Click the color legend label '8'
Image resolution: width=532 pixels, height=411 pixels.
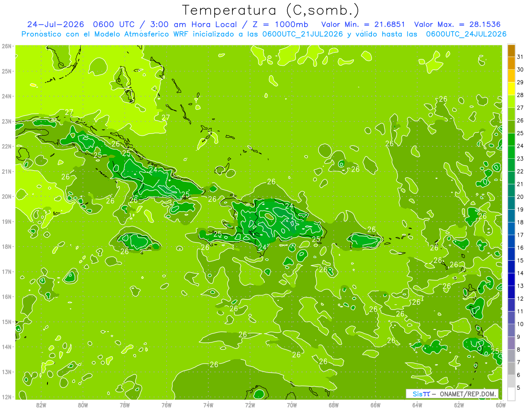519,349
